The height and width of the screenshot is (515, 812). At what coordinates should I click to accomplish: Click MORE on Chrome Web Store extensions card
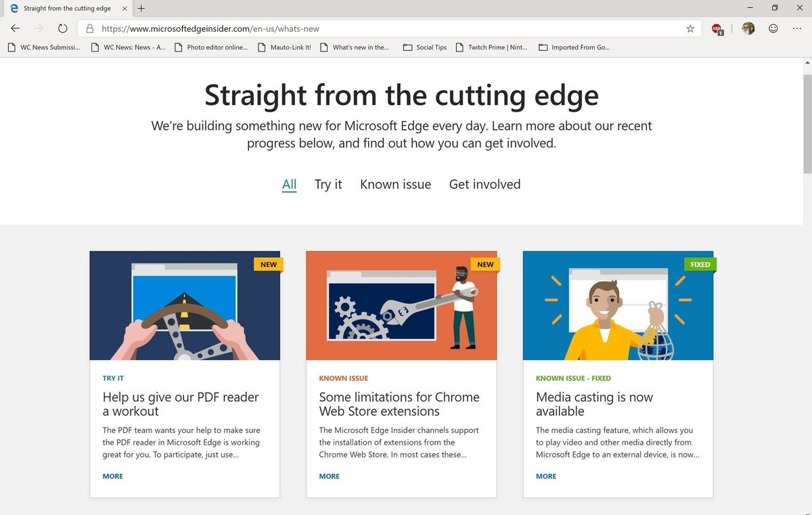click(329, 476)
